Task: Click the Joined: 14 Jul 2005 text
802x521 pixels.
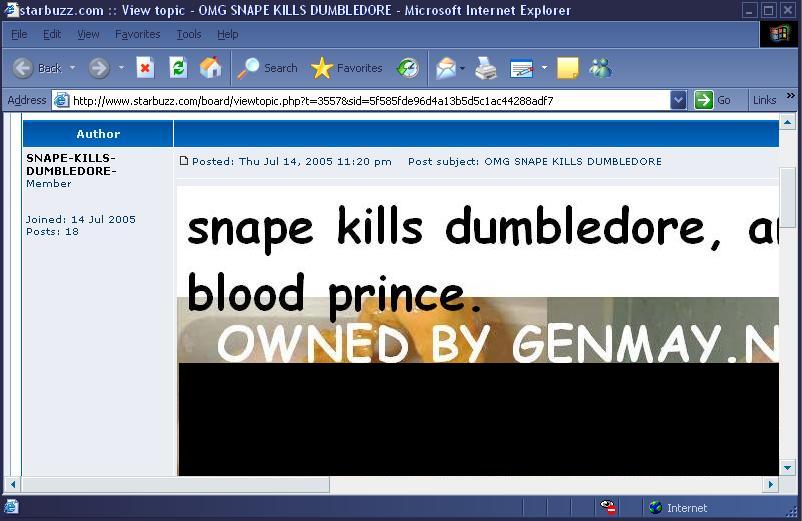Action: tap(81, 219)
